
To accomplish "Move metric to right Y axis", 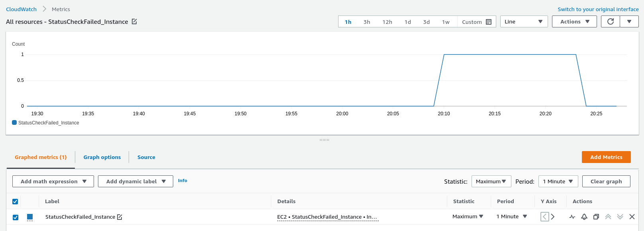I will tap(553, 217).
